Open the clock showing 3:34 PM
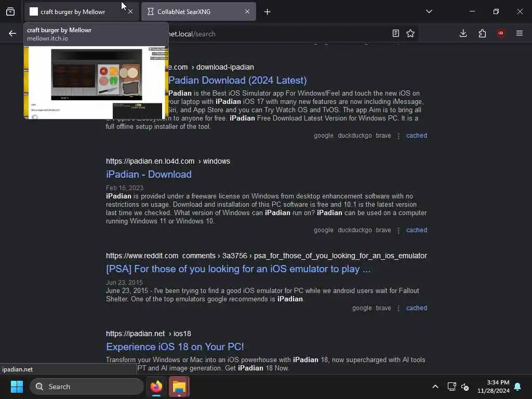 point(494,387)
